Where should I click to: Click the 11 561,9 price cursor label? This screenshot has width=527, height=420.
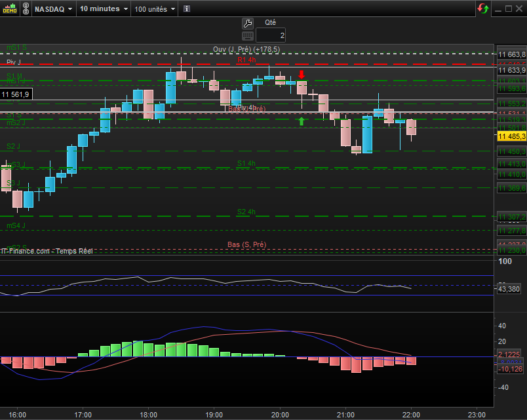point(16,94)
